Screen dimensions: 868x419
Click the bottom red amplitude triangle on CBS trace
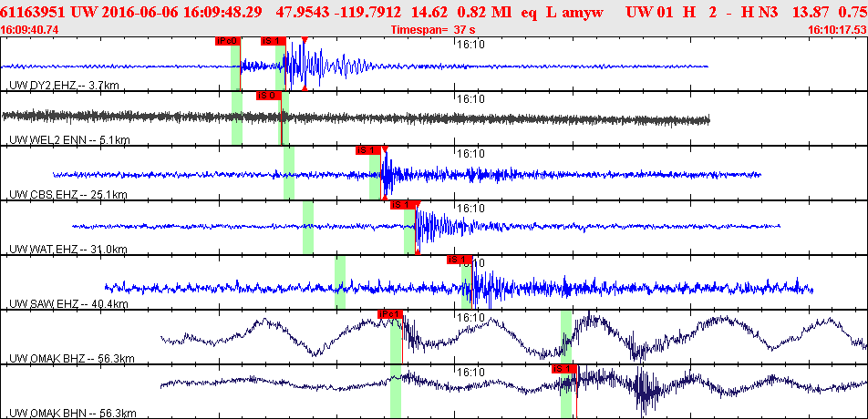point(385,198)
